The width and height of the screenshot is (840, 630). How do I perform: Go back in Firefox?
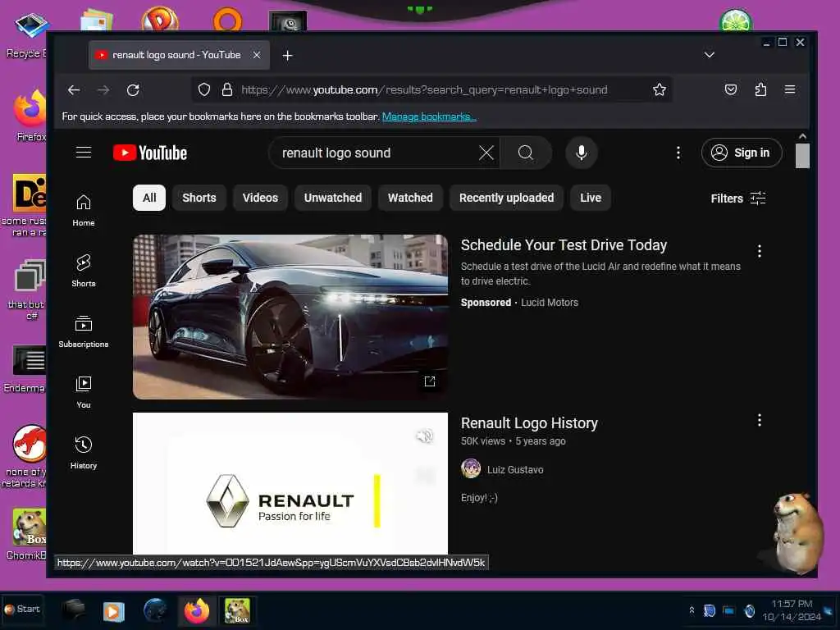(74, 90)
